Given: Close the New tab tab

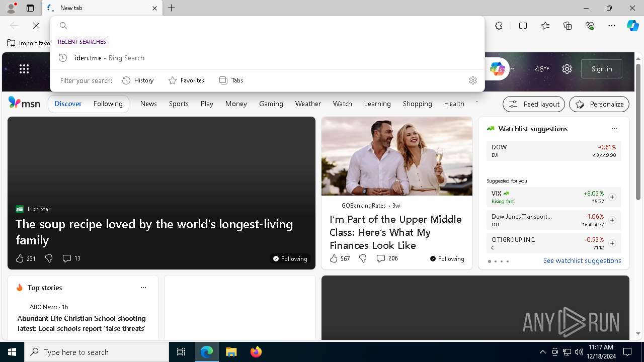Looking at the screenshot, I should [x=154, y=8].
